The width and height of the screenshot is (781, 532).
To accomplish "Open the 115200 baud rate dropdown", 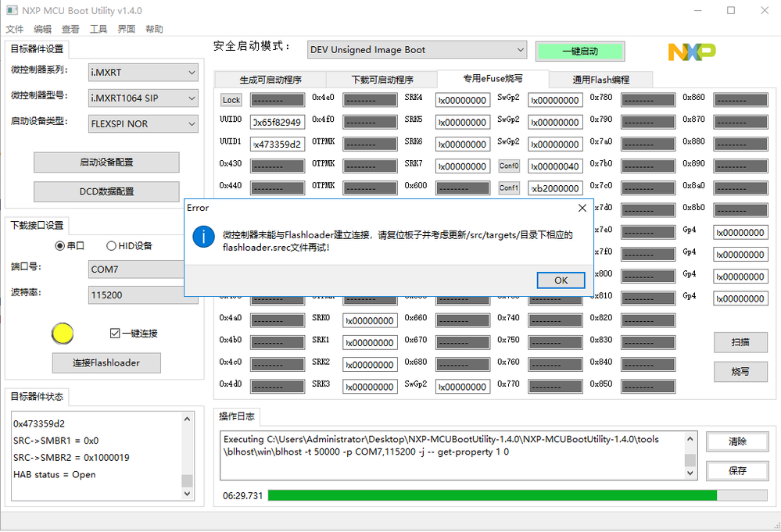I will pyautogui.click(x=137, y=295).
